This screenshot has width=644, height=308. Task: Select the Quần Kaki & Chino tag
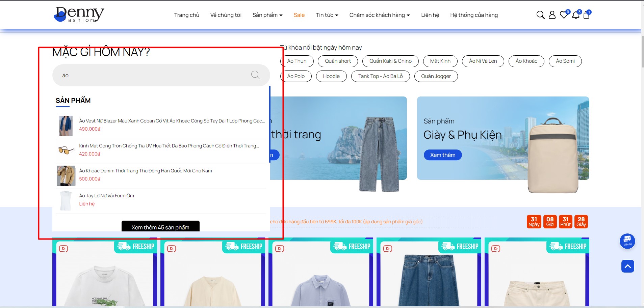(x=390, y=61)
